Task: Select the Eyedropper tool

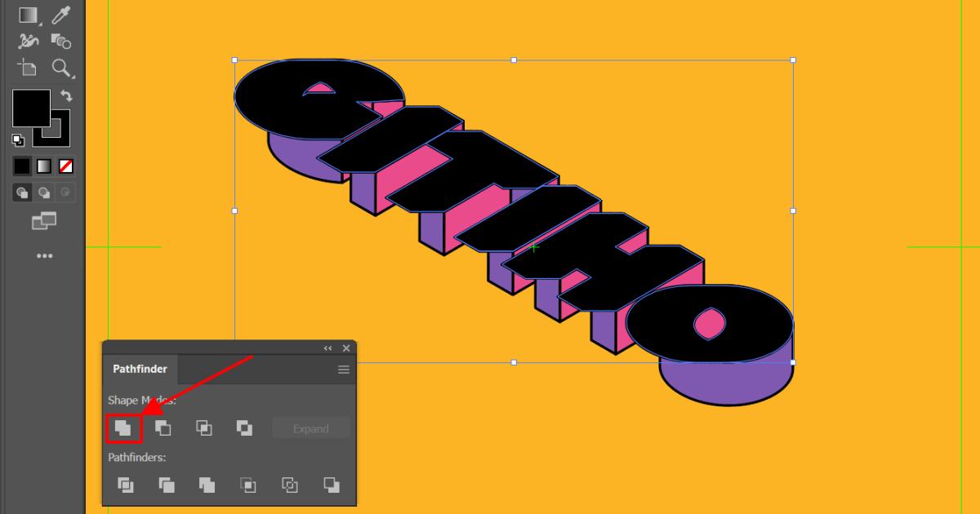Action: (x=61, y=15)
